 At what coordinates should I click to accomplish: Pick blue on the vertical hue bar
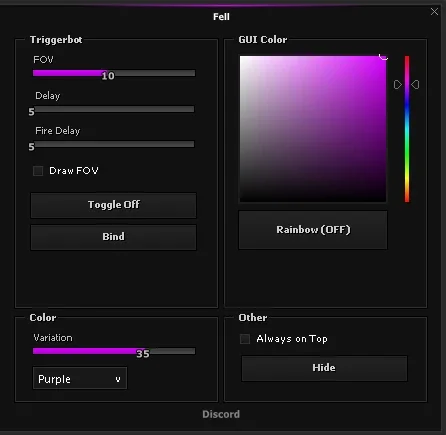point(407,110)
